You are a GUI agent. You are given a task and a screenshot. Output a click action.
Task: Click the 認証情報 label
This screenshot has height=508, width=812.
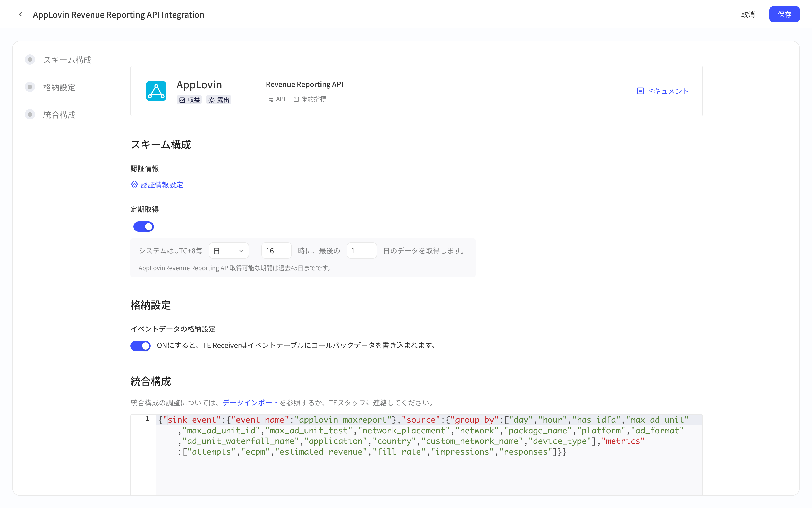(145, 168)
